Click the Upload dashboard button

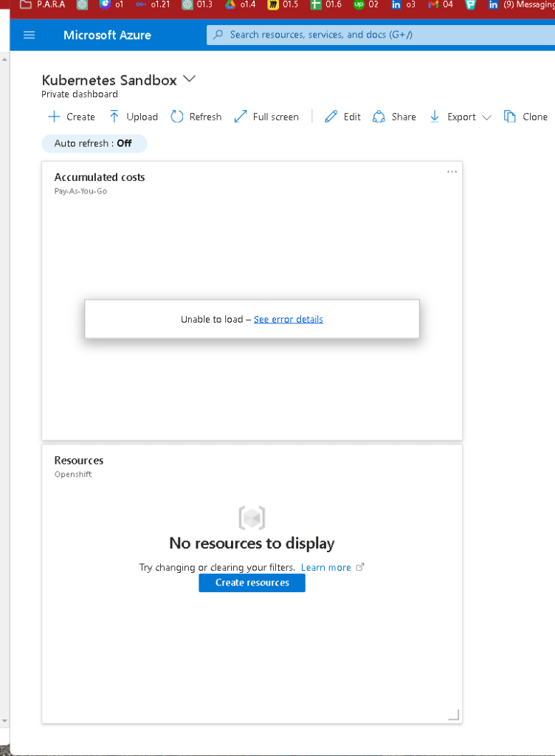pos(134,117)
